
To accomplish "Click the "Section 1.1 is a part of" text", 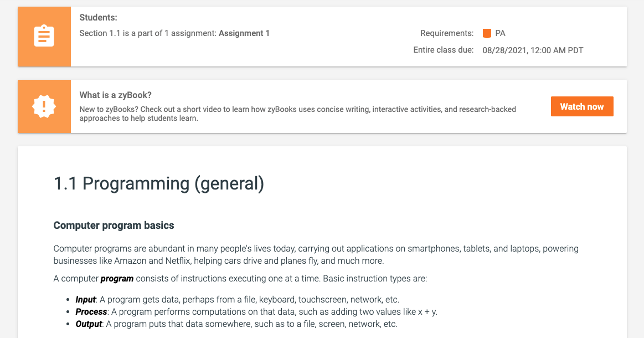I will tap(148, 33).
